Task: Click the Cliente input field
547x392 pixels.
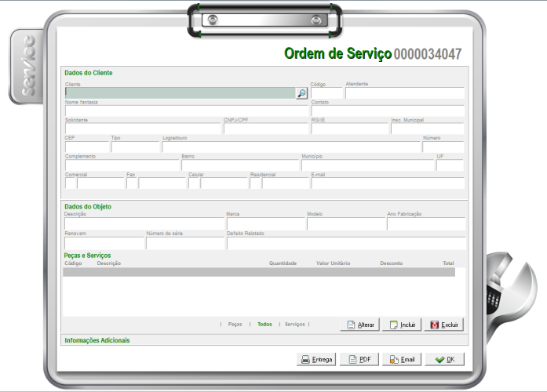Action: [179, 93]
